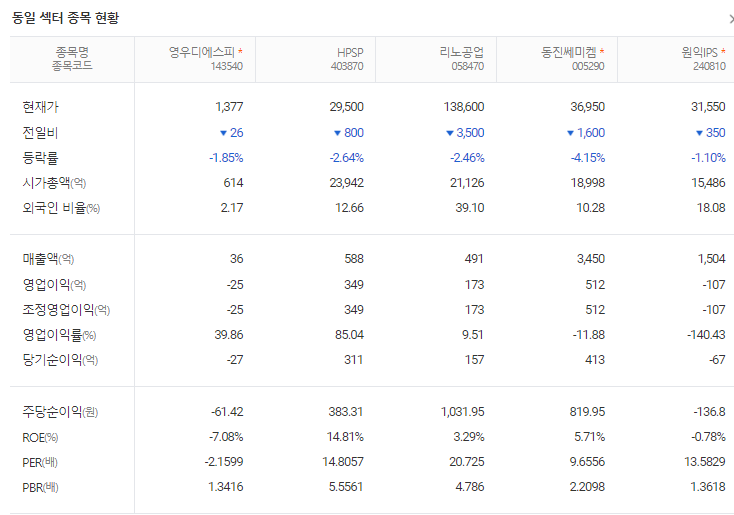Image resolution: width=734 pixels, height=515 pixels.
Task: Select the 영업이익률(%) row label
Action: point(59,335)
